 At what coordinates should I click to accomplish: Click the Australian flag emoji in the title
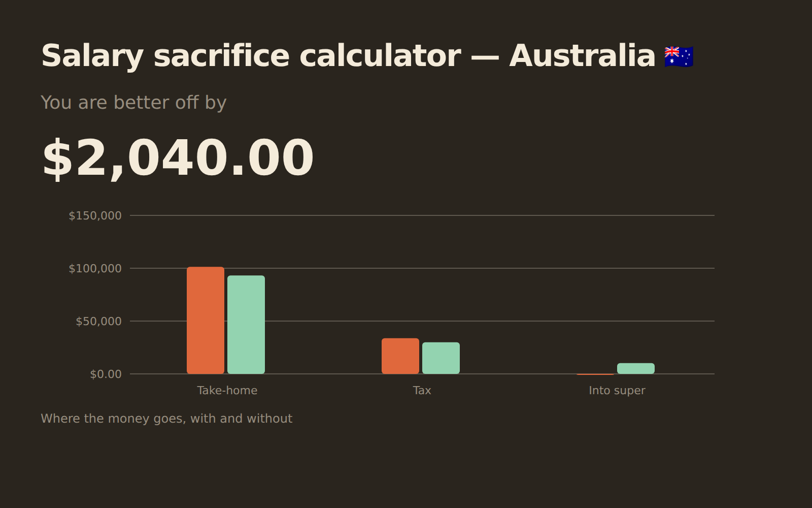[x=679, y=56]
